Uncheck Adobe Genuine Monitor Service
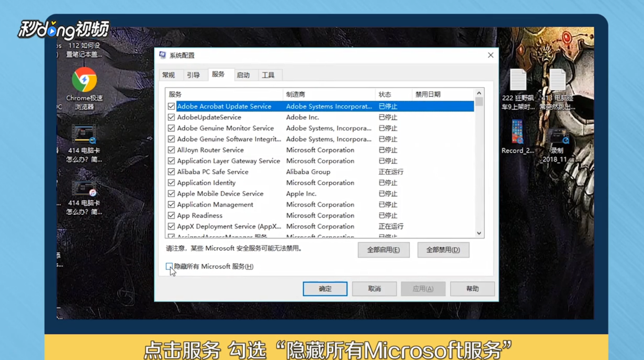Viewport: 644px width, 360px height. [x=171, y=128]
